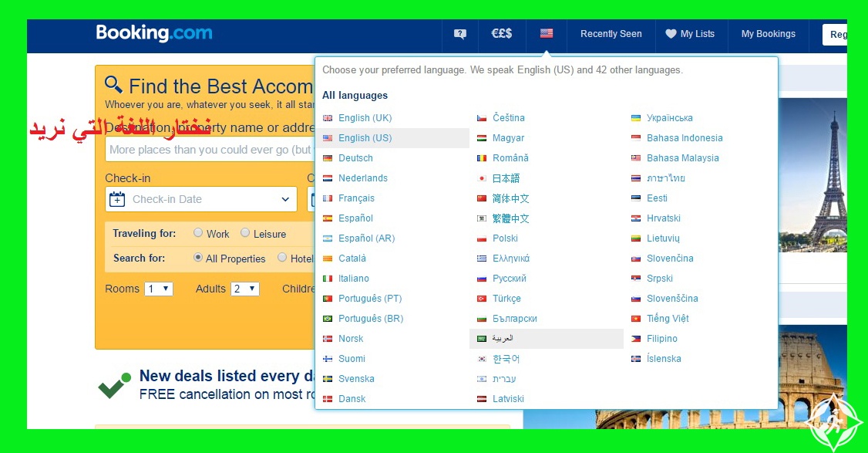Open Recently Seen in the header
This screenshot has height=453, width=868.
pyautogui.click(x=611, y=34)
